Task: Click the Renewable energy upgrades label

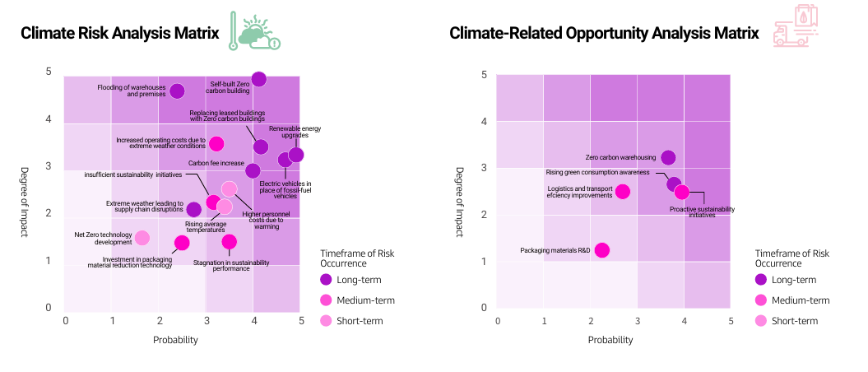Action: click(x=295, y=132)
